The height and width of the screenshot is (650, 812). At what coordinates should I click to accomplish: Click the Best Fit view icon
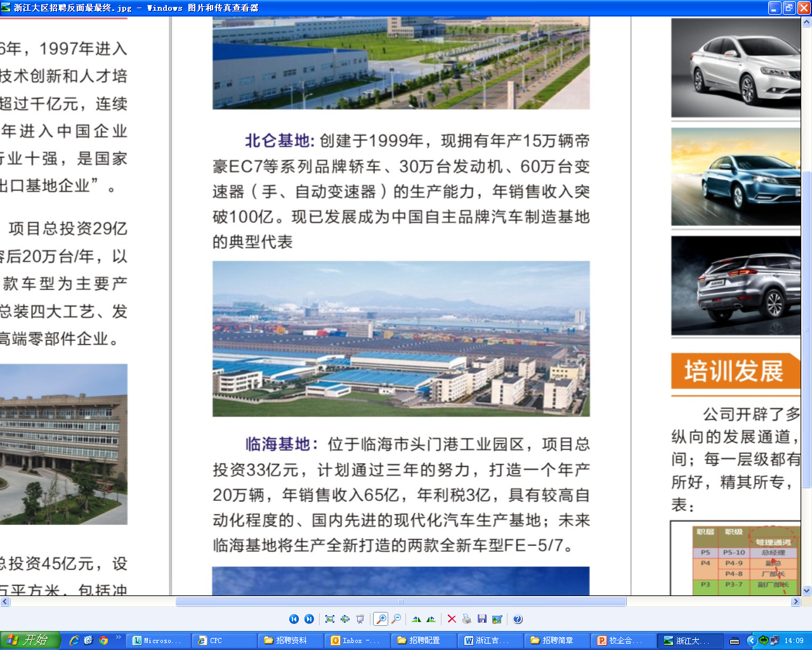pyautogui.click(x=330, y=619)
